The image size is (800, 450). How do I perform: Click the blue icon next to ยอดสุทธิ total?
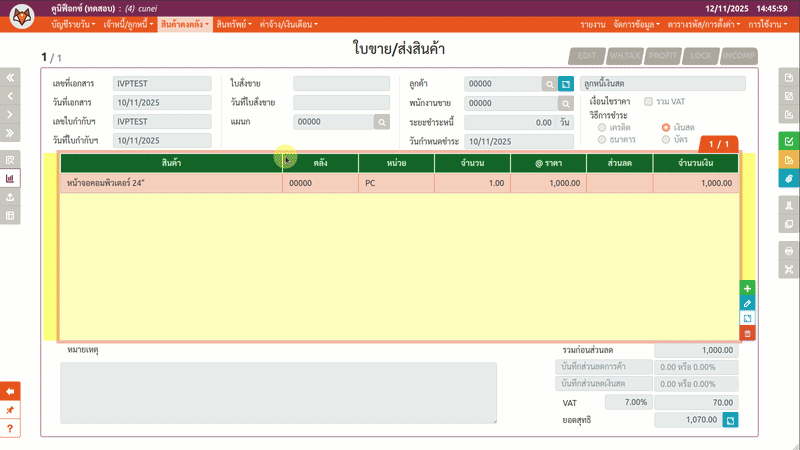point(731,421)
